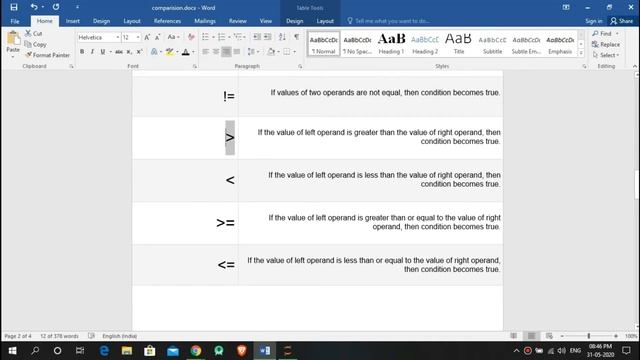The height and width of the screenshot is (360, 640).
Task: Undo the last action
Action: pyautogui.click(x=34, y=7)
